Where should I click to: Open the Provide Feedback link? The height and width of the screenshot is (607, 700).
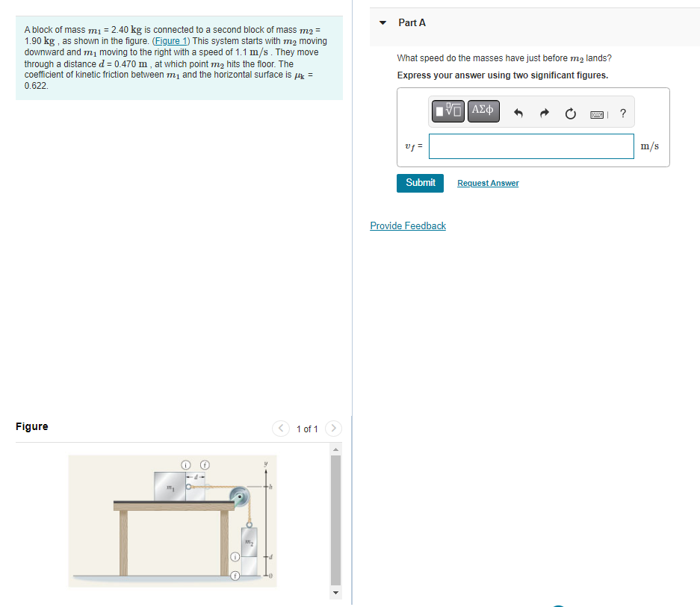[408, 225]
